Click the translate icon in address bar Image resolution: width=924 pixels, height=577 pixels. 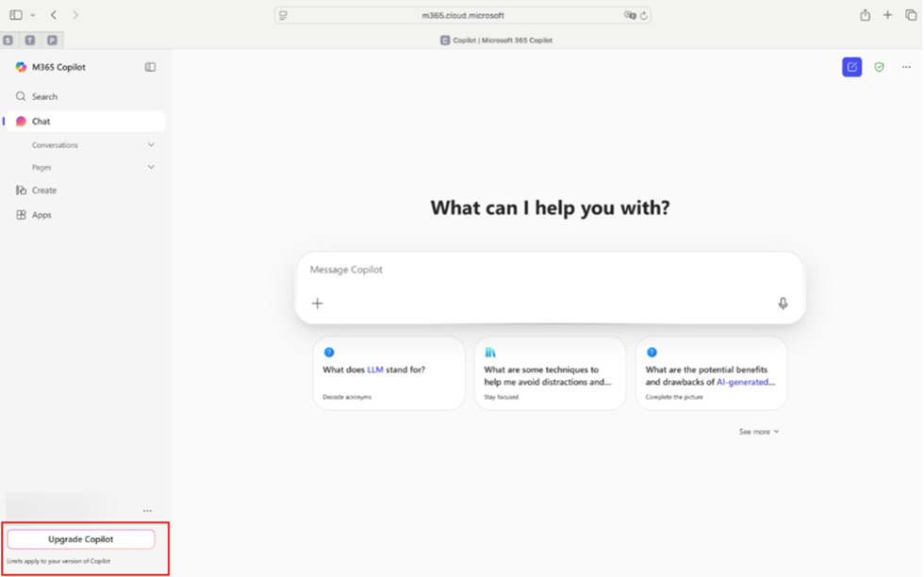[630, 16]
